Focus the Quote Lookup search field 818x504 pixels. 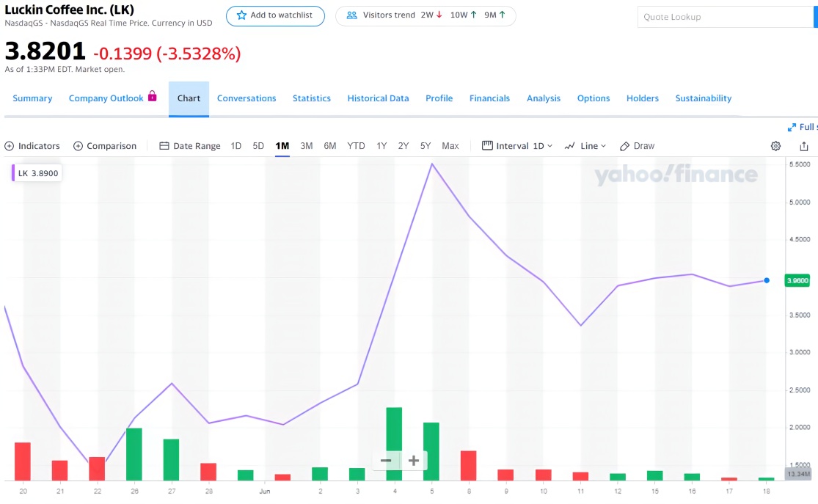coord(715,17)
